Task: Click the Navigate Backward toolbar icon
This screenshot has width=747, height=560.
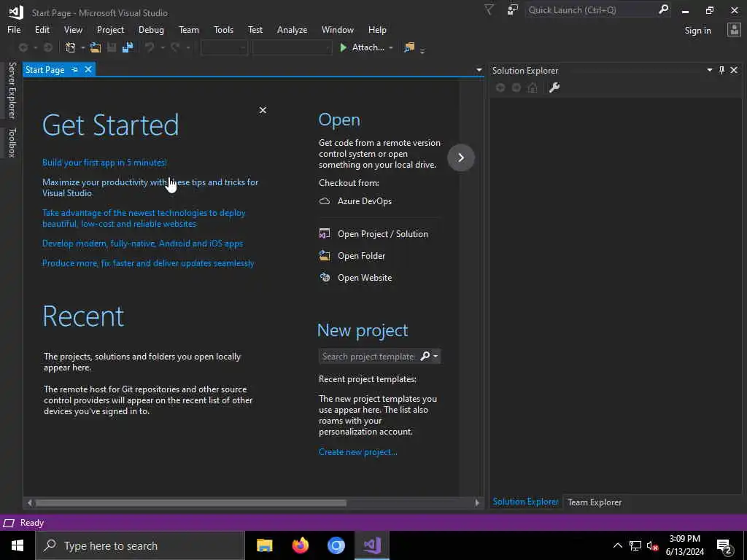Action: tap(23, 47)
